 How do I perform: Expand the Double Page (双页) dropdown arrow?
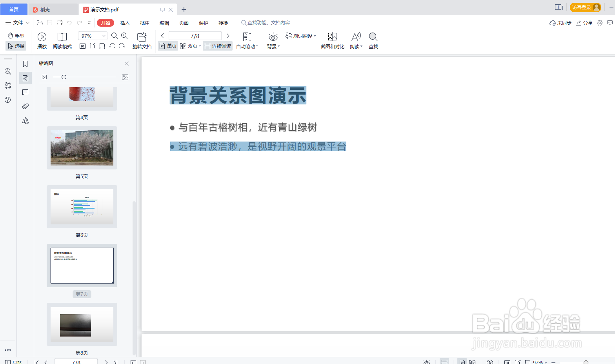[200, 46]
